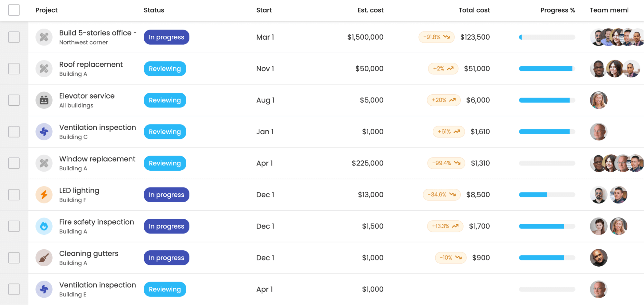
Task: Click the flame icon for Fire safety inspection
Action: tap(44, 226)
